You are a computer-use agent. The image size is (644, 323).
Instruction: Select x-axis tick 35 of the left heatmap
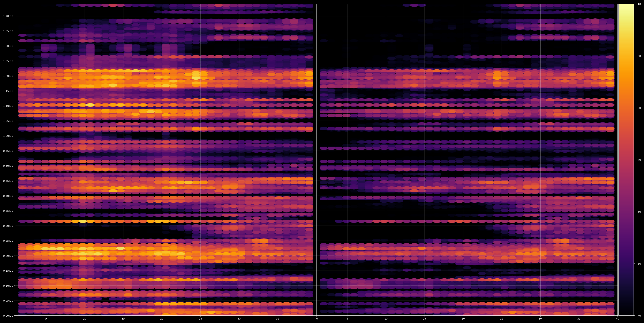click(x=278, y=319)
